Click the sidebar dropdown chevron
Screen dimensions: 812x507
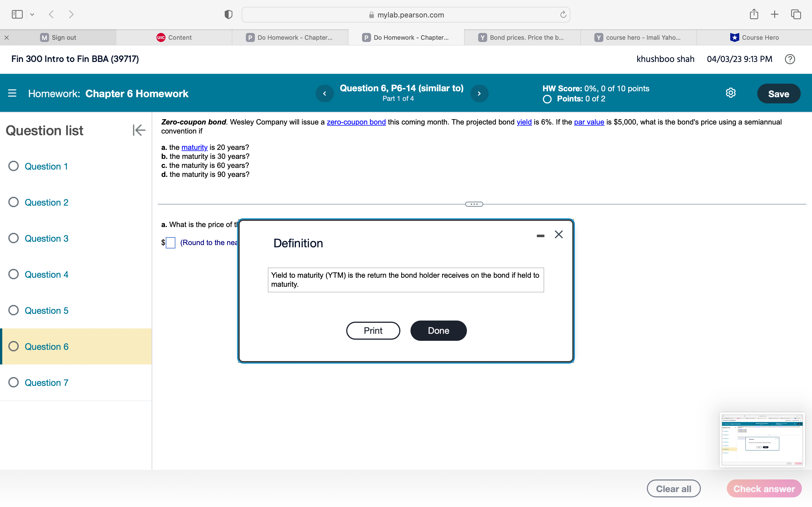tap(32, 14)
